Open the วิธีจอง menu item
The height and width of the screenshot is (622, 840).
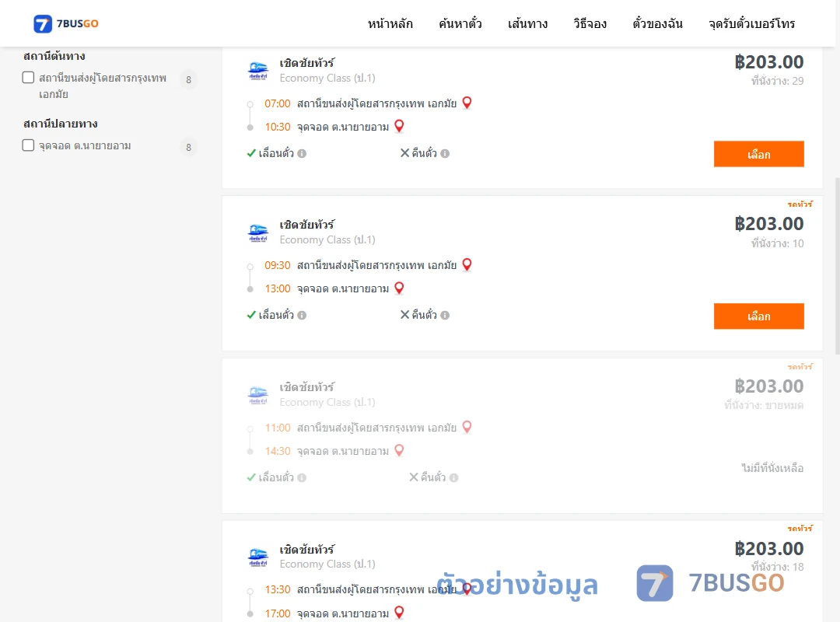click(x=590, y=23)
